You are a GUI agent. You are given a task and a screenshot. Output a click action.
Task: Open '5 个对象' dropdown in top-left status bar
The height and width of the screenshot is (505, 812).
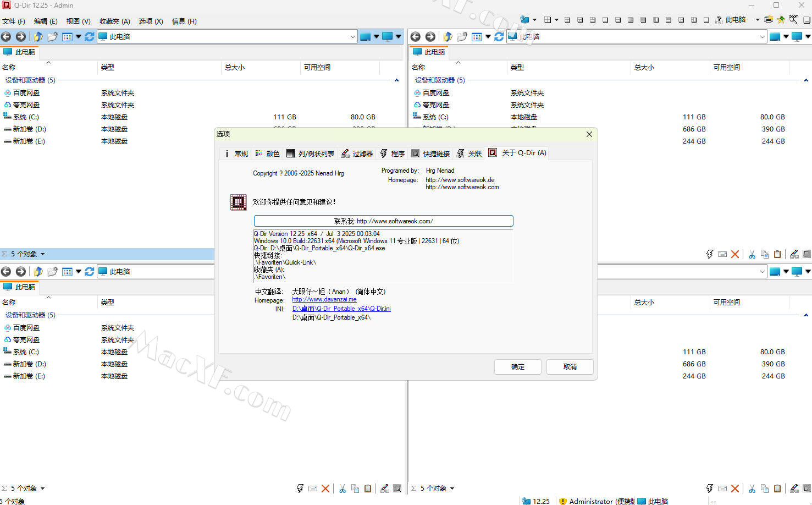pos(42,254)
